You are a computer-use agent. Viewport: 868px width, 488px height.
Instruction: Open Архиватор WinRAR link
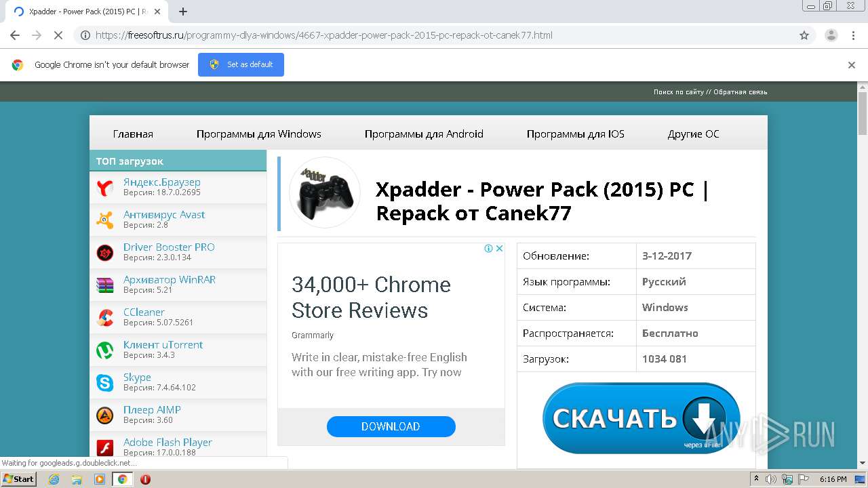(x=170, y=280)
